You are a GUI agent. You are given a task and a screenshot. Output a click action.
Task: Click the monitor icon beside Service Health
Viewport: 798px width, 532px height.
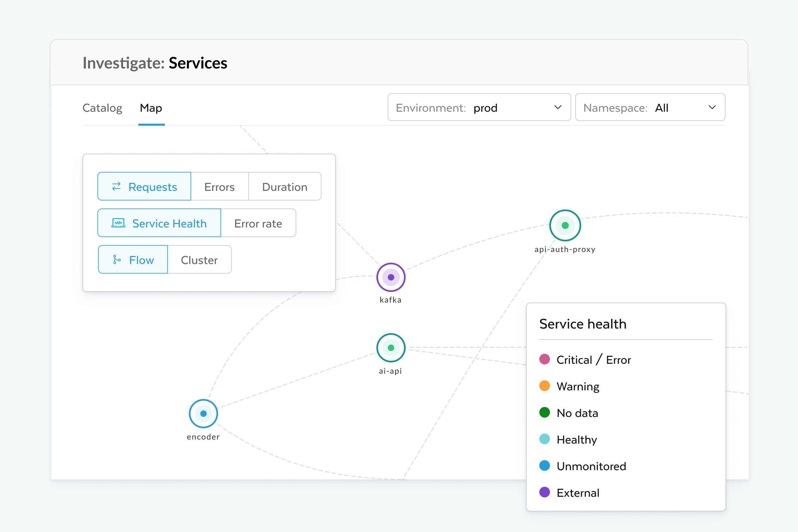pos(118,223)
